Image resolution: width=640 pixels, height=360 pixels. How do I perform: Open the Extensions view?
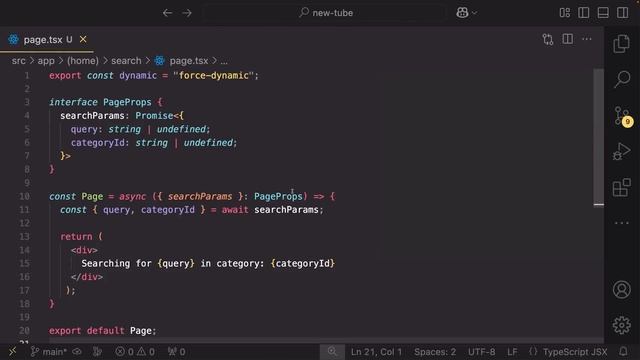tap(622, 187)
